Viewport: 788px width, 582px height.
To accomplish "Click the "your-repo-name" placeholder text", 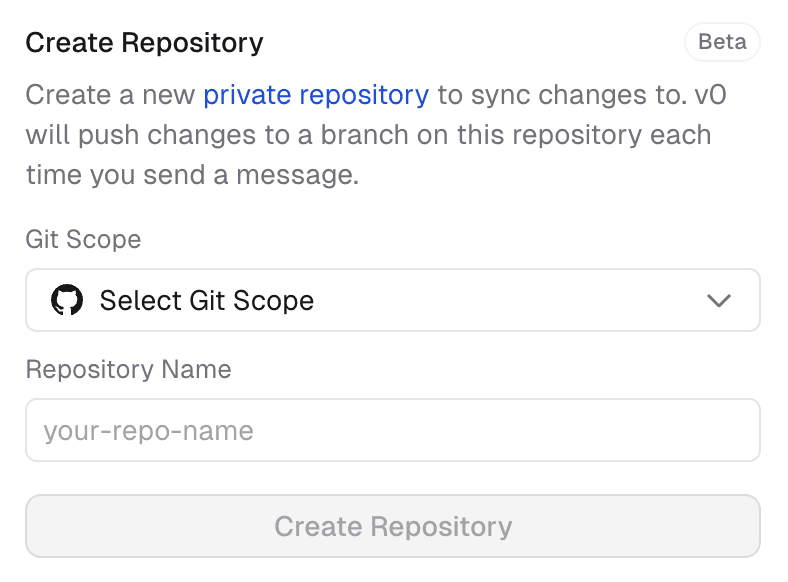I will [148, 431].
